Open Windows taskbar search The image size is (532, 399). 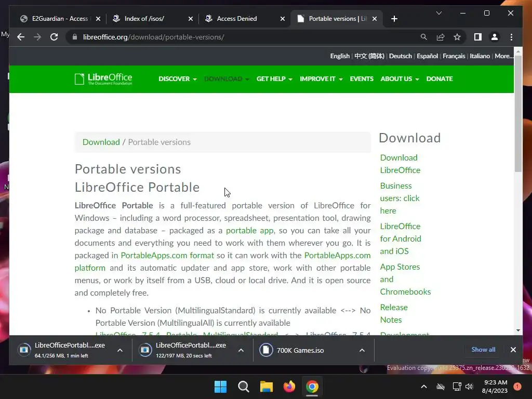coord(243,387)
